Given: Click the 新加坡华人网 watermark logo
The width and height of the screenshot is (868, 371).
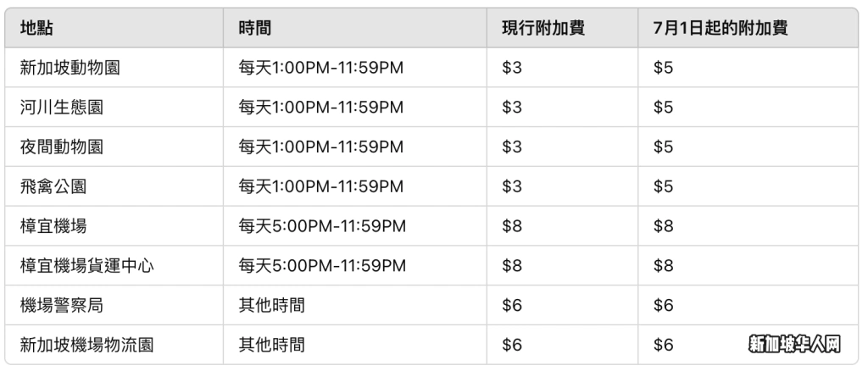Looking at the screenshot, I should [795, 345].
